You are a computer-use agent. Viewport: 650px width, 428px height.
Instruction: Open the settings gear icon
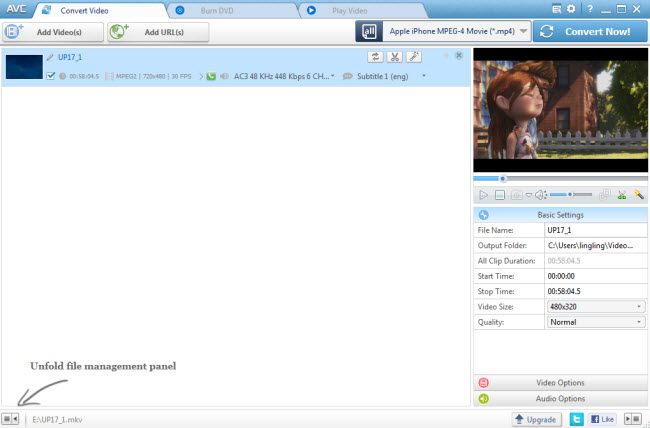click(571, 9)
